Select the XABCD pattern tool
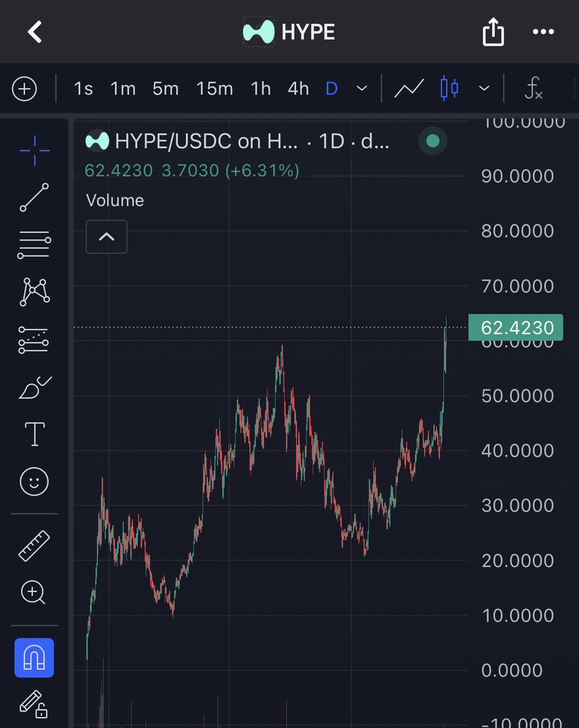Viewport: 579px width, 728px height. [x=35, y=292]
